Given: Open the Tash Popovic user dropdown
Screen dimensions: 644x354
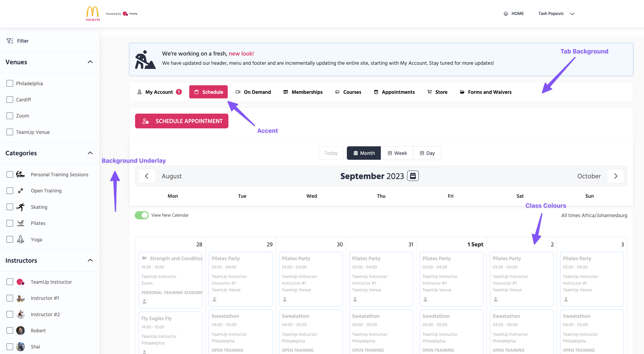Looking at the screenshot, I should coord(556,14).
